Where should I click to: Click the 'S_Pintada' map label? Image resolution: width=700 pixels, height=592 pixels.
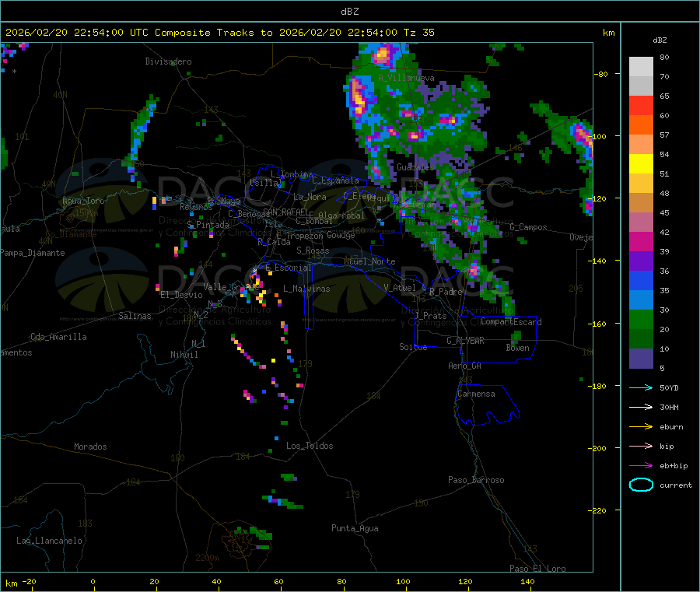[208, 225]
